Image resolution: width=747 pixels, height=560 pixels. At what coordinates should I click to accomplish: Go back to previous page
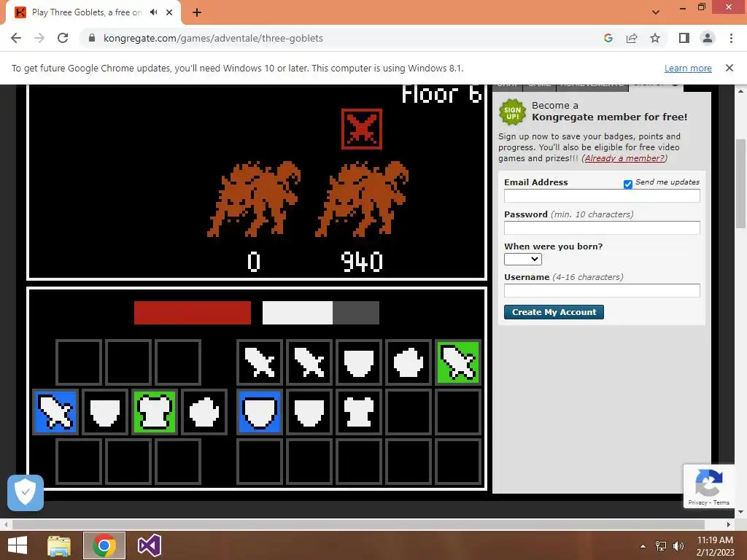tap(16, 38)
